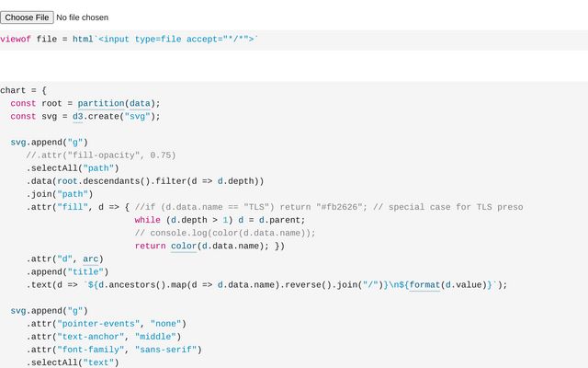Click the '.selectAll("path")' line
The width and height of the screenshot is (588, 368).
pos(73,168)
